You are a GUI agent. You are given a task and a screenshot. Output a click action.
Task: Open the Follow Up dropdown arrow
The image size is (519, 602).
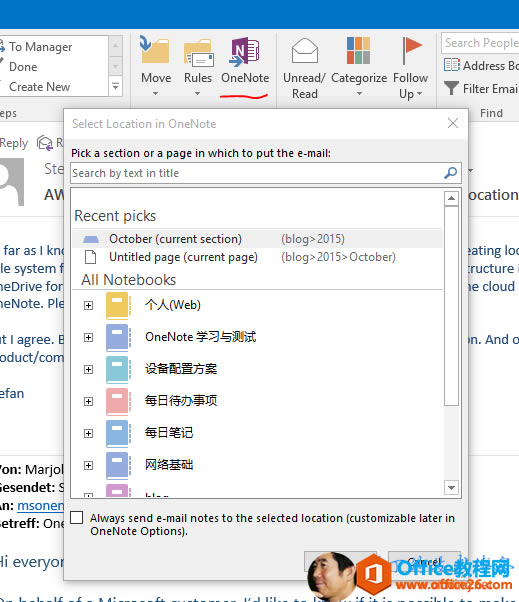[x=420, y=93]
